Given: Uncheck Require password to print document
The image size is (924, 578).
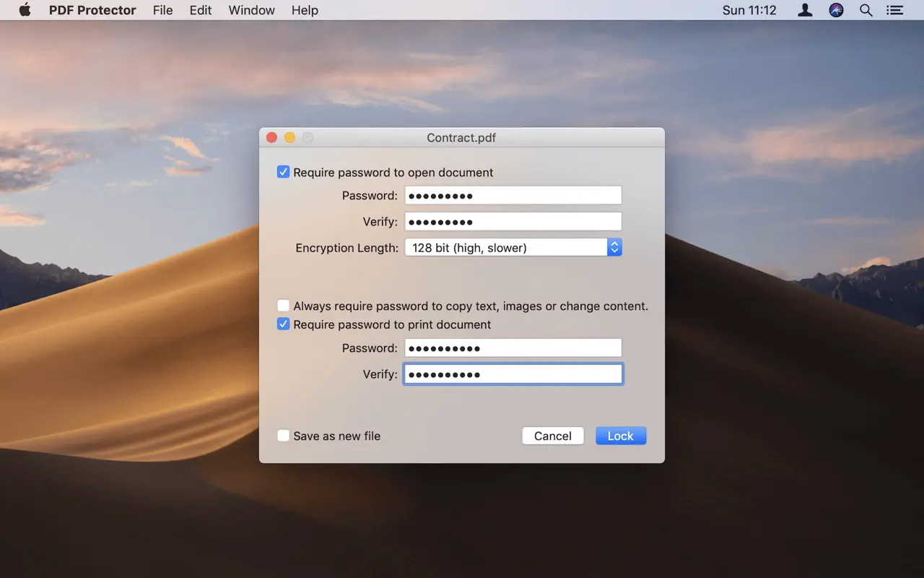Looking at the screenshot, I should click(283, 324).
